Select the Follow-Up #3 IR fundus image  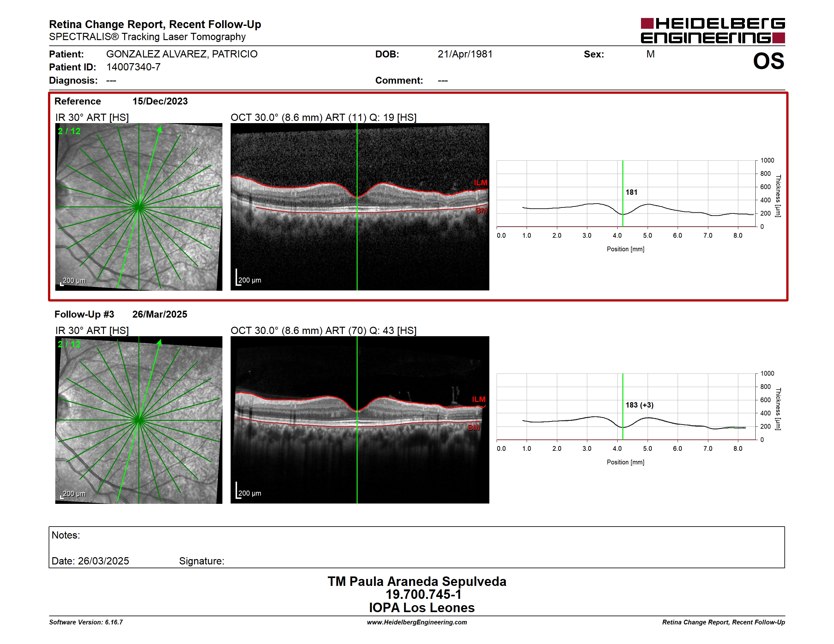click(139, 420)
